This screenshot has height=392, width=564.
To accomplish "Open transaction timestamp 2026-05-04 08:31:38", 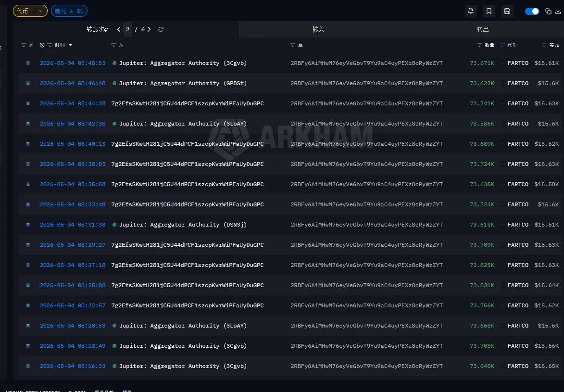I will point(73,225).
